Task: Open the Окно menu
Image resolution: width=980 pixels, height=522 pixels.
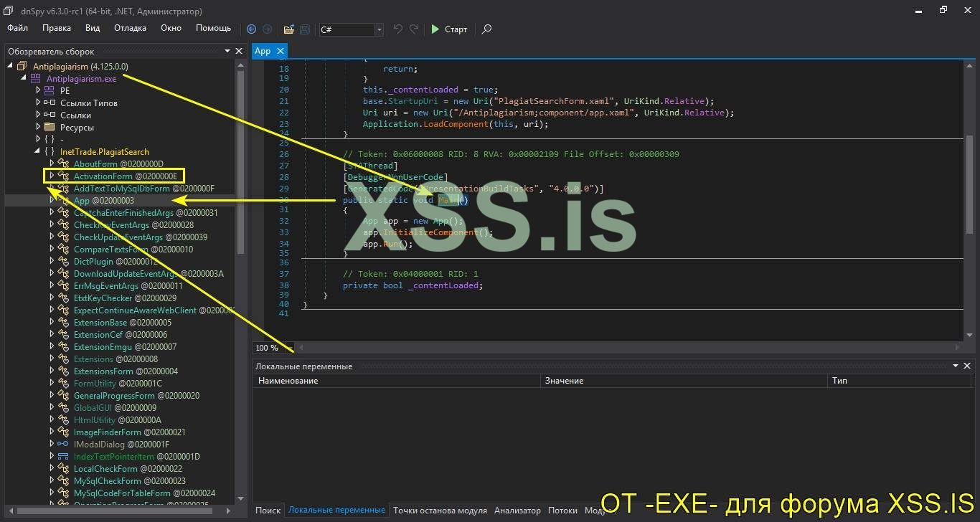Action: (x=171, y=29)
